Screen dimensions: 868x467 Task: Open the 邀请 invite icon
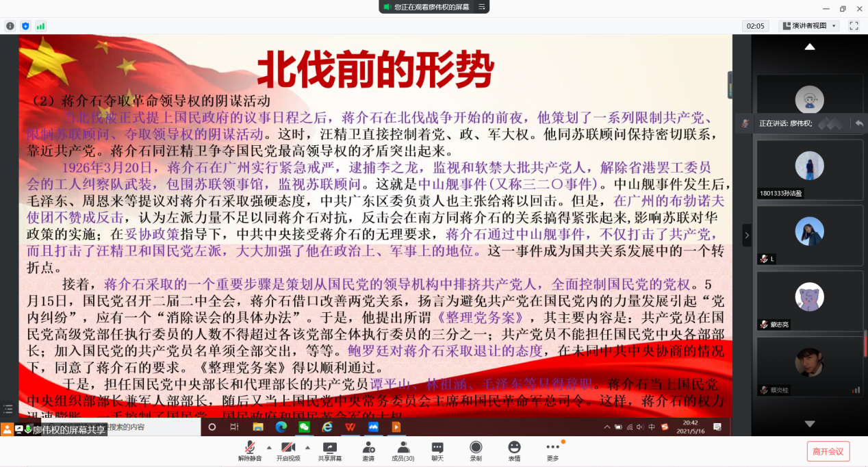coord(368,451)
